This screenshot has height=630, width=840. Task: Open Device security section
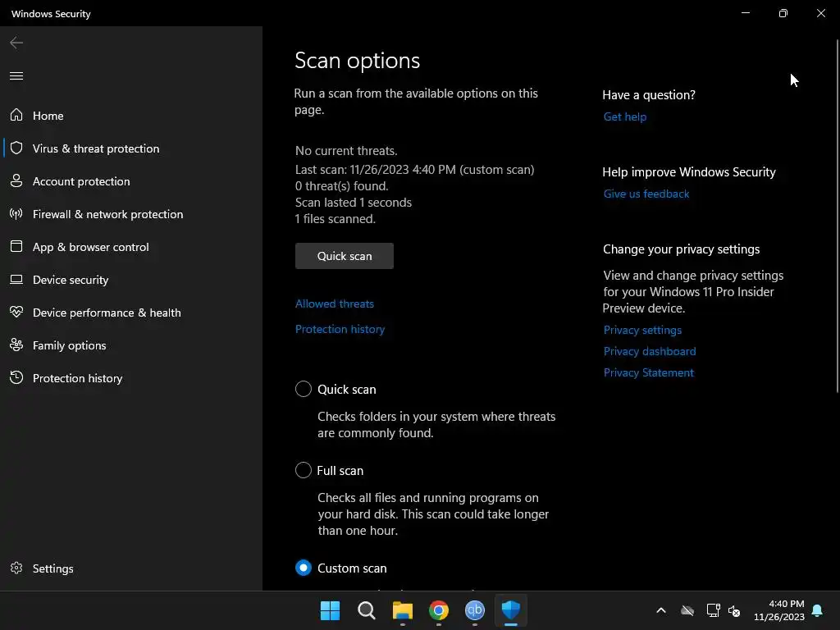131,279
